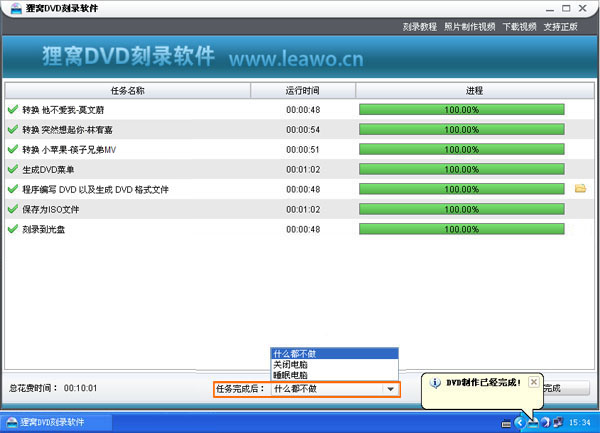Select 关闭电脑 from the dropdown list
This screenshot has width=600, height=433.
pos(334,364)
